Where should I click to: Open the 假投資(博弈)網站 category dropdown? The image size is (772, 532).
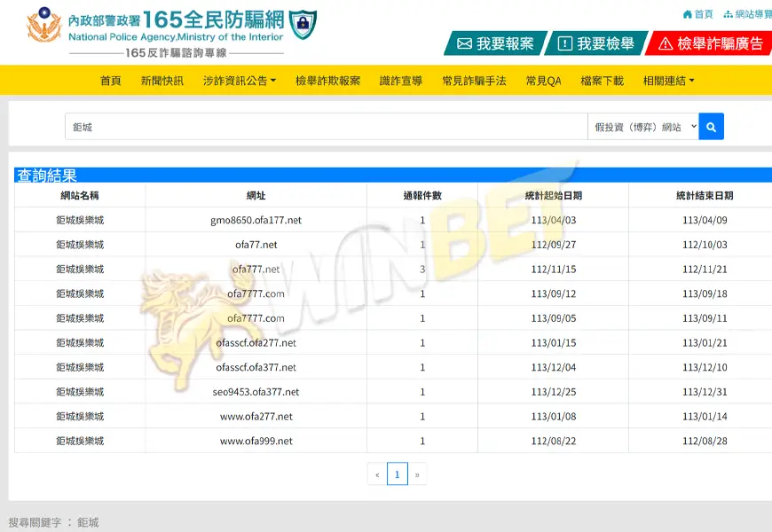click(x=642, y=127)
